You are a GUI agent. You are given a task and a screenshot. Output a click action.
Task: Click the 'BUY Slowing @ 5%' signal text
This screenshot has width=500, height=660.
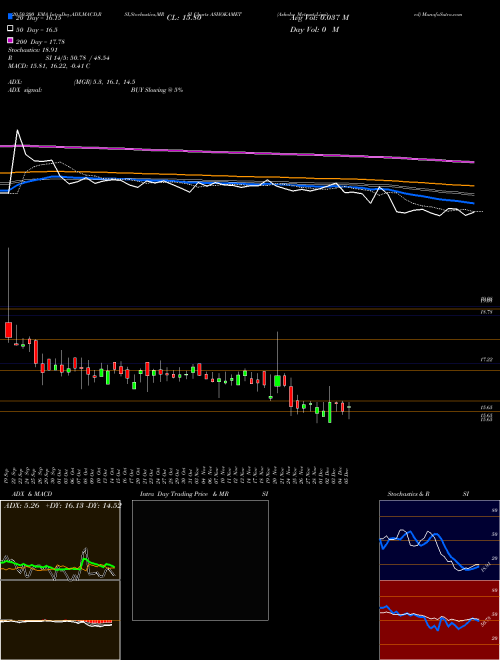tap(157, 90)
